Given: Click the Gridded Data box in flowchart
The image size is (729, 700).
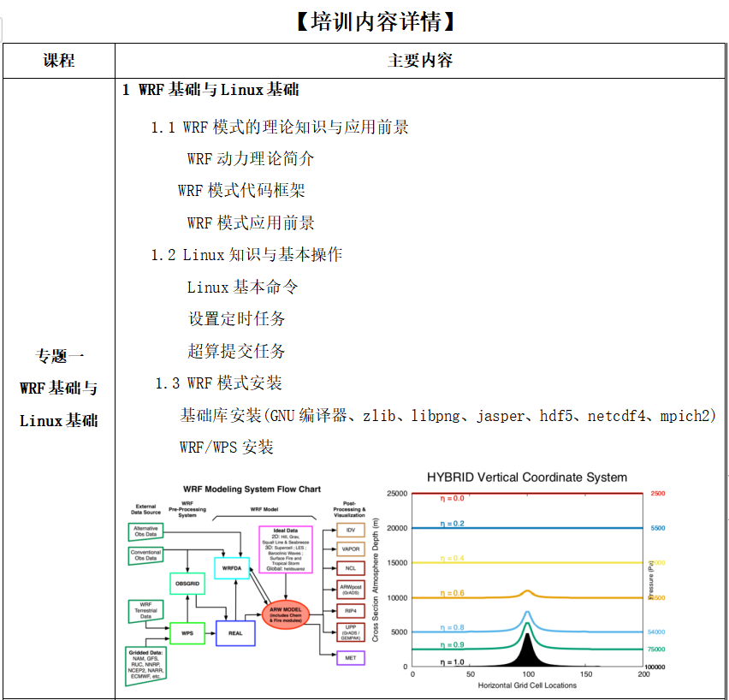Looking at the screenshot, I should [x=145, y=665].
